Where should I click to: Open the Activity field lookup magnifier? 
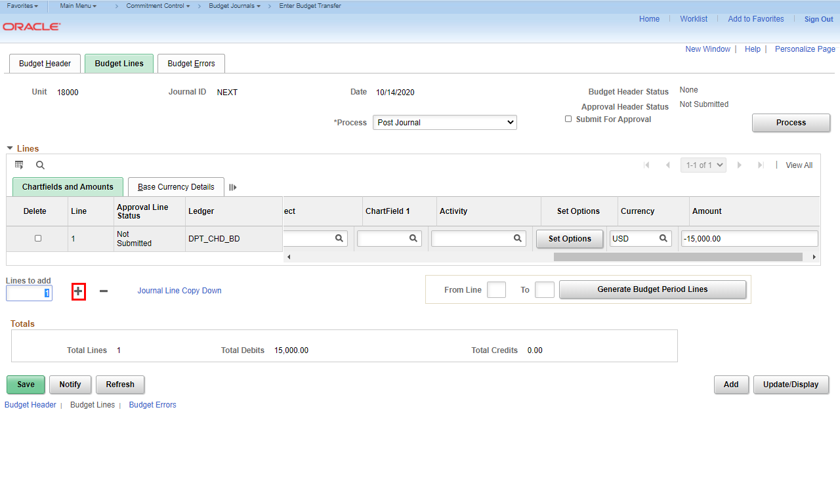(518, 239)
